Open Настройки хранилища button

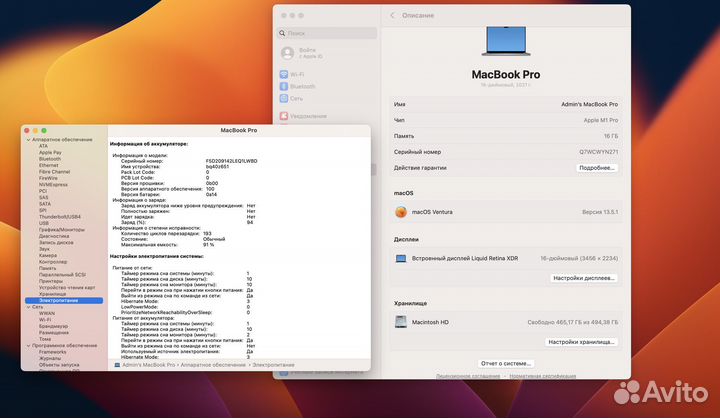click(x=581, y=342)
